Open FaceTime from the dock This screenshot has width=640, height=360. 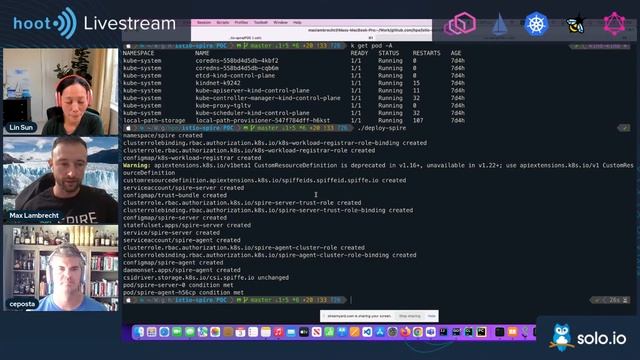point(177,332)
